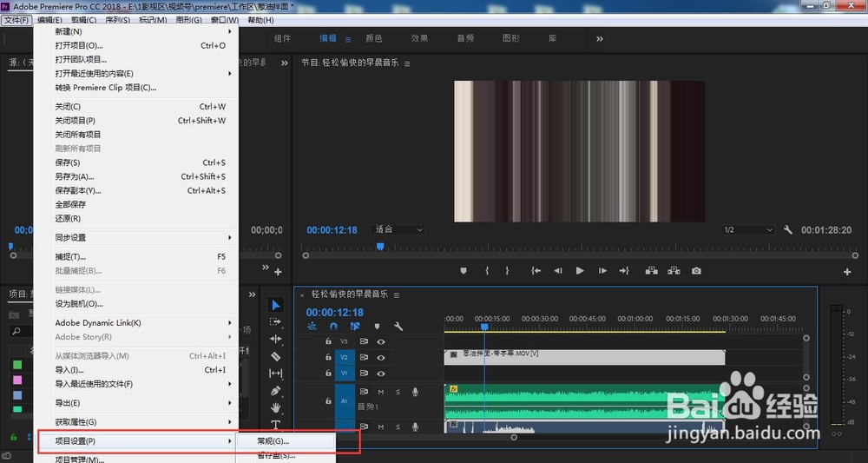The height and width of the screenshot is (463, 868).
Task: Toggle V1 track targeting
Action: tap(345, 374)
